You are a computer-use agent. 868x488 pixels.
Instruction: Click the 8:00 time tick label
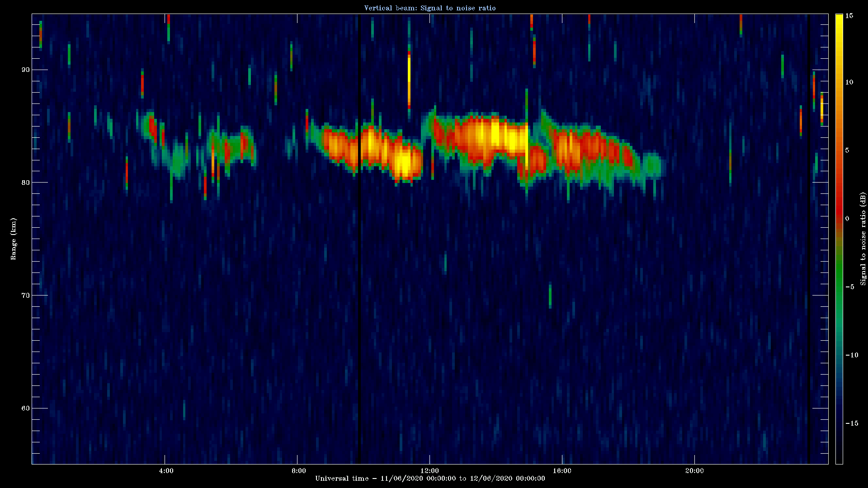[298, 471]
